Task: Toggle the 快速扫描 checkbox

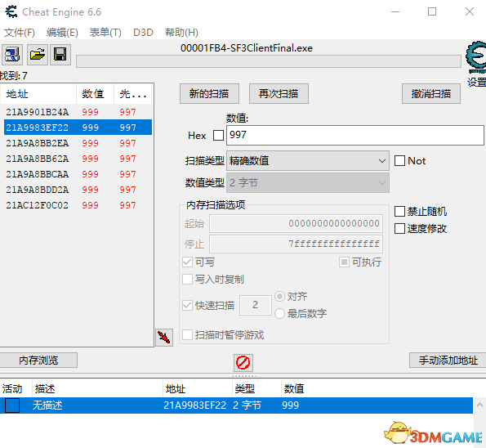Action: 187,305
